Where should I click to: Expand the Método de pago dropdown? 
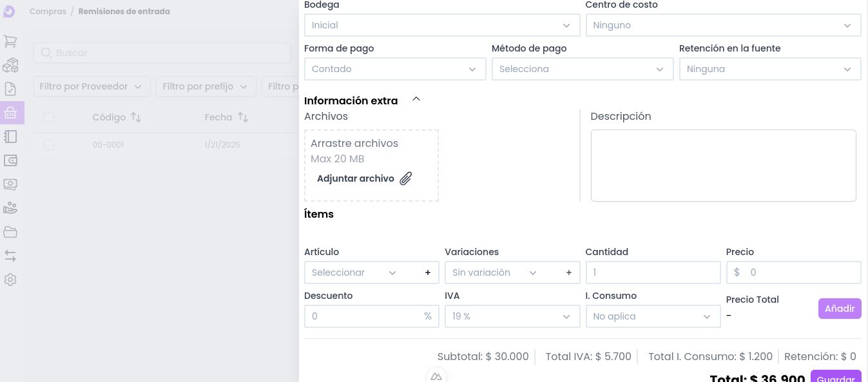(582, 69)
